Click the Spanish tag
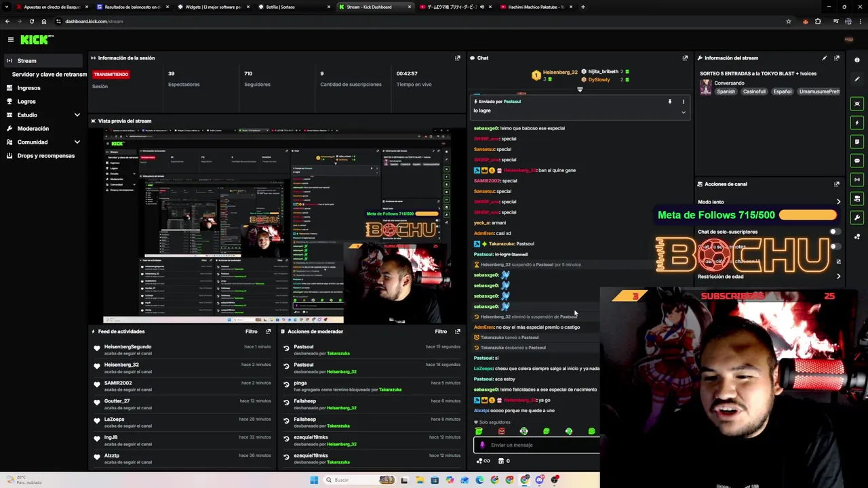 coord(726,91)
